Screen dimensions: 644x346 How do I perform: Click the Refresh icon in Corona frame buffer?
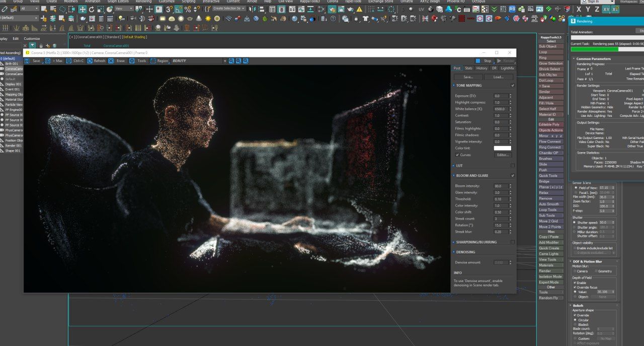[90, 60]
